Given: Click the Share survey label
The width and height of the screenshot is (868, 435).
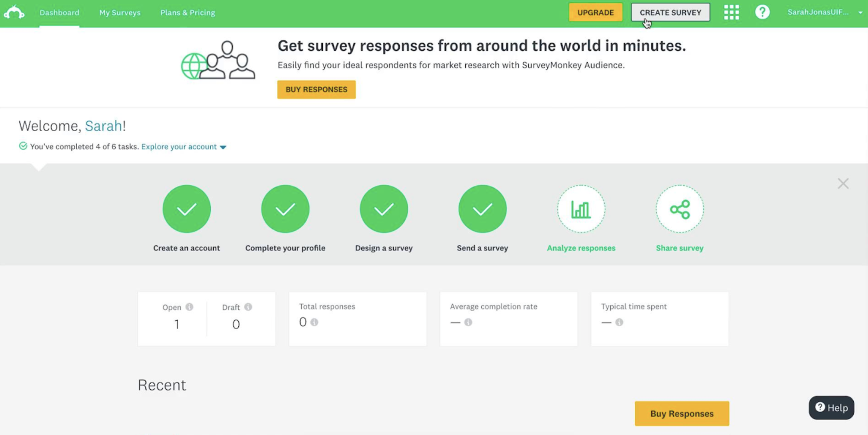Looking at the screenshot, I should click(x=680, y=248).
